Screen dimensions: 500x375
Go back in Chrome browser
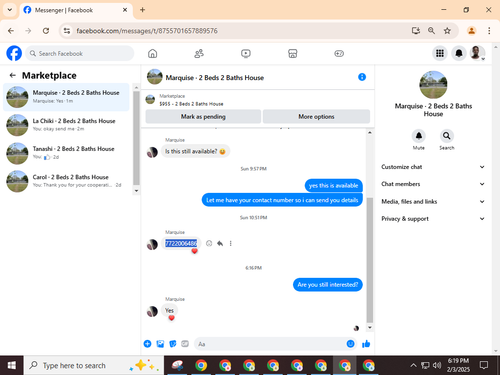pos(11,31)
